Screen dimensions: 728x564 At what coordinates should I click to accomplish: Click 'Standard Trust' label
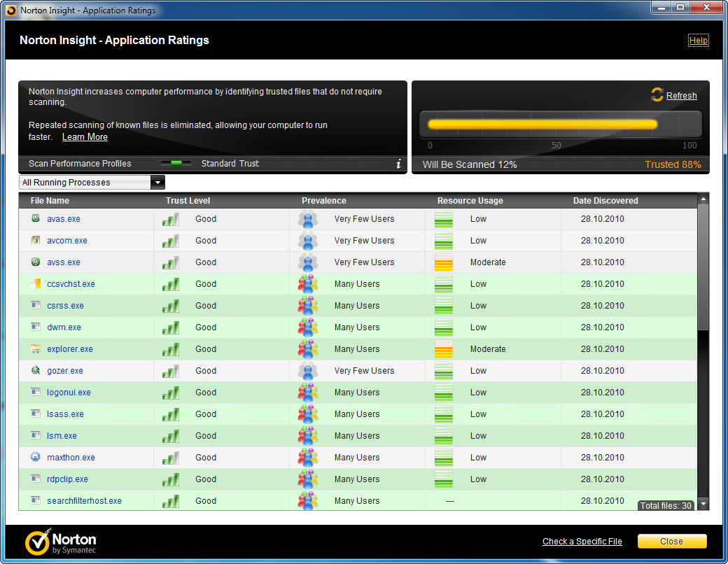pos(230,164)
